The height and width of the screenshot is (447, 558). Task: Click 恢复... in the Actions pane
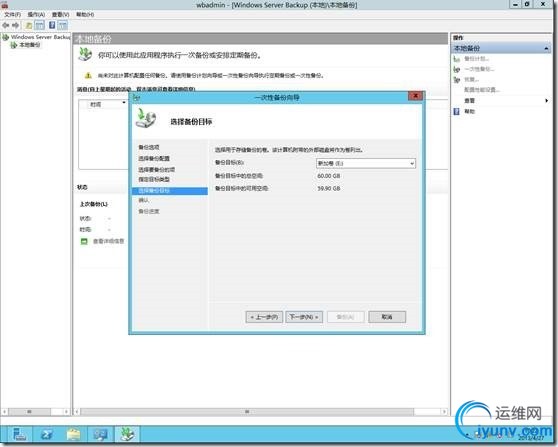[472, 79]
